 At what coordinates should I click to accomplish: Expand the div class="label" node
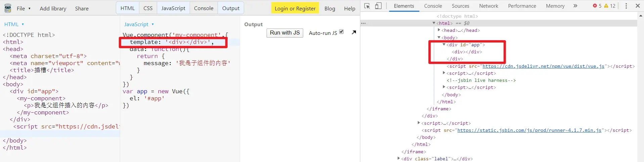[x=399, y=158]
